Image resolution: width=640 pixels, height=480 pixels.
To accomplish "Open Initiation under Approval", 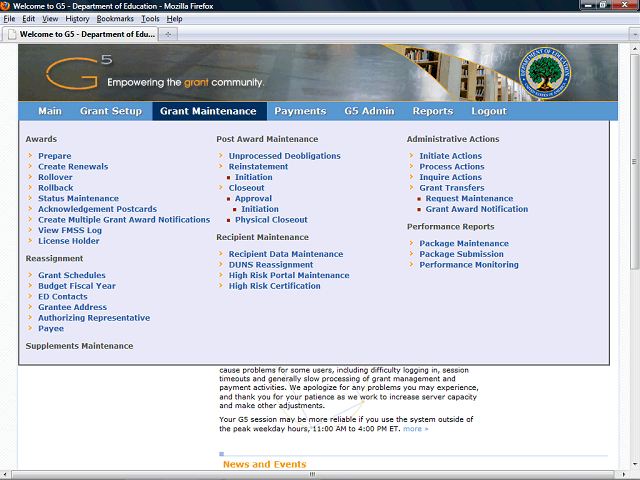I will pos(260,209).
